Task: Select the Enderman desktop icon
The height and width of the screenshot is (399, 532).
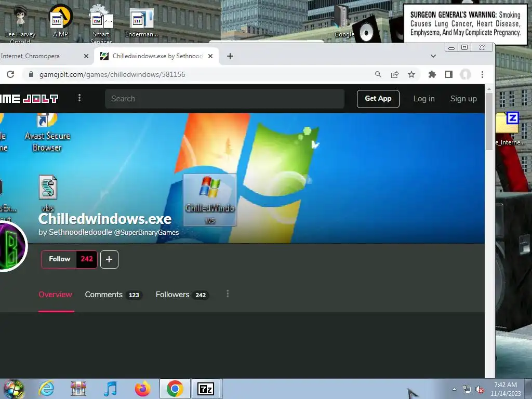Action: [x=141, y=22]
